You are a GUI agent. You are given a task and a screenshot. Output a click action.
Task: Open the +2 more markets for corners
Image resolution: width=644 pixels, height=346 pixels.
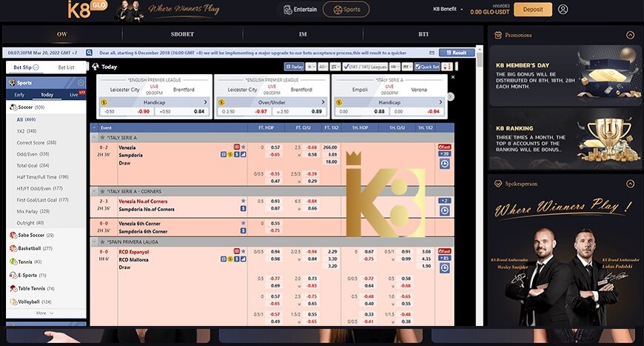(444, 201)
